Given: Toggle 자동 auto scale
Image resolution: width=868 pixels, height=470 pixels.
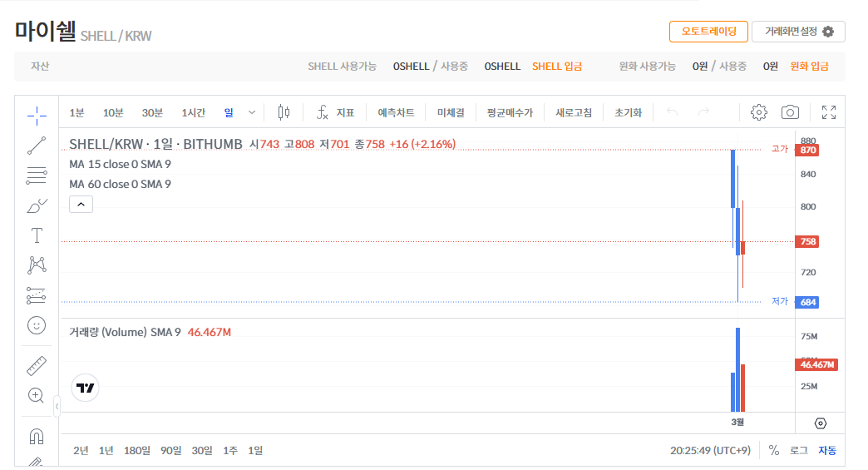Looking at the screenshot, I should (827, 451).
